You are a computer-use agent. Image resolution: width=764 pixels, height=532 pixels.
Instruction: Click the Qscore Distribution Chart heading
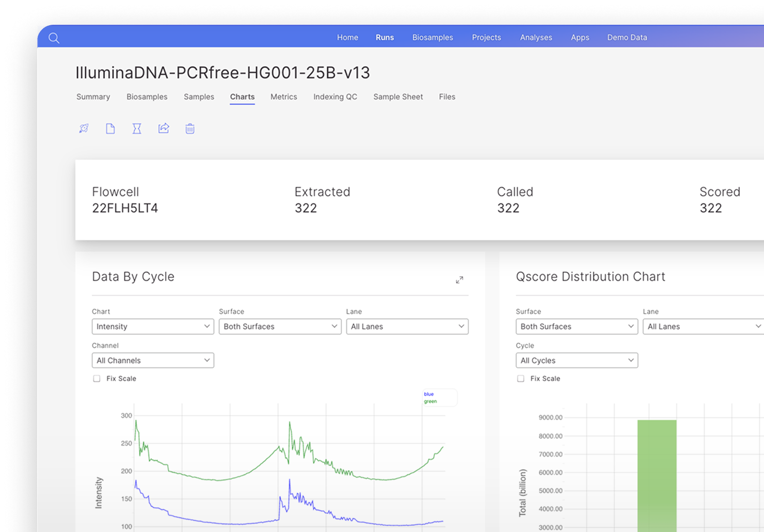(x=591, y=277)
